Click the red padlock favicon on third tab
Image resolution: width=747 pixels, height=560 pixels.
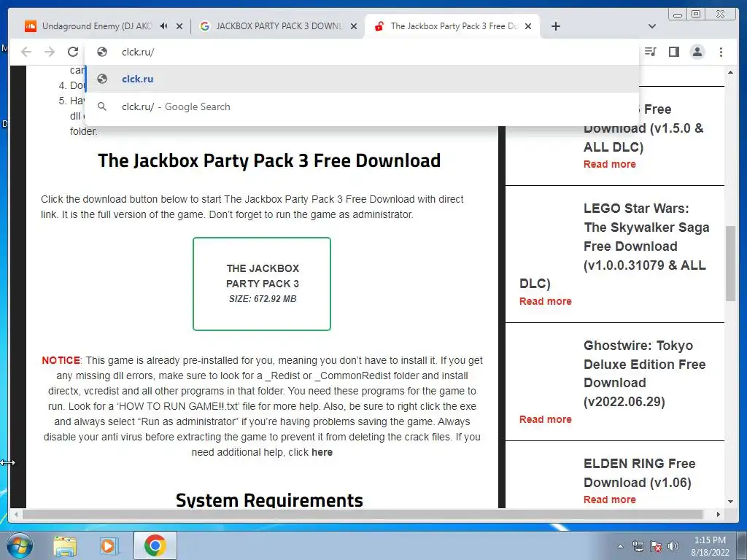point(379,26)
